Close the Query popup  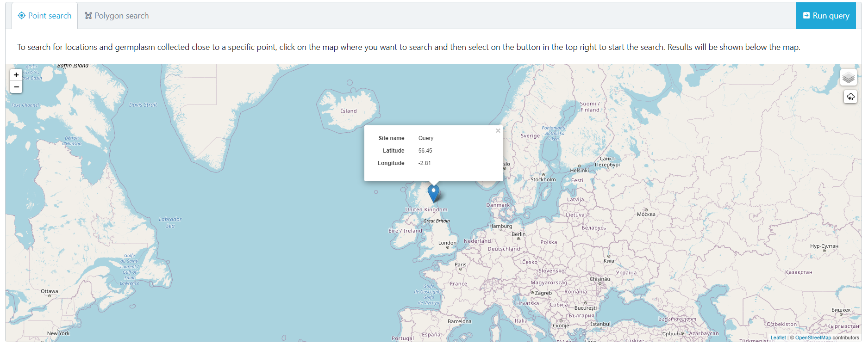(x=498, y=131)
